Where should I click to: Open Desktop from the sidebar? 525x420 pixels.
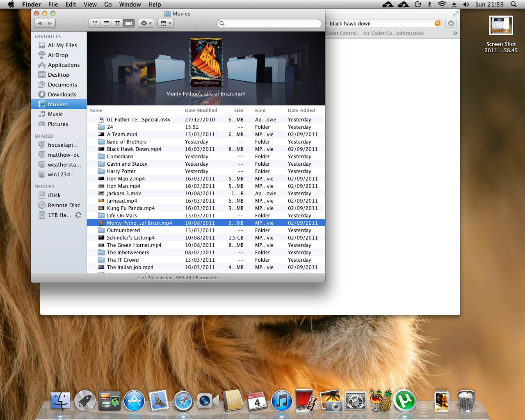pos(59,75)
